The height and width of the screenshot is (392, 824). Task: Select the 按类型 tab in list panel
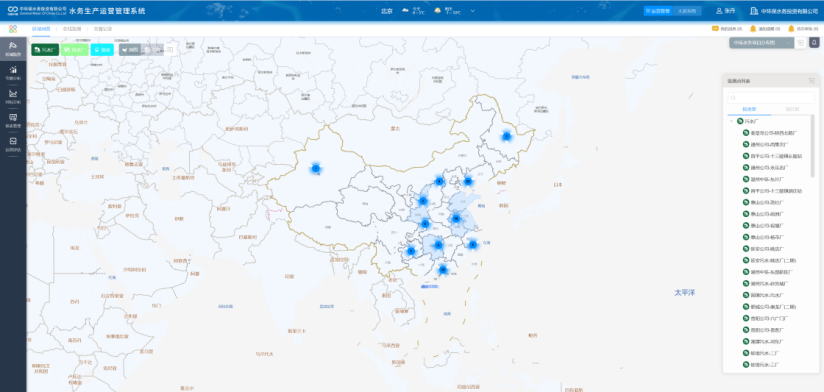tap(749, 109)
